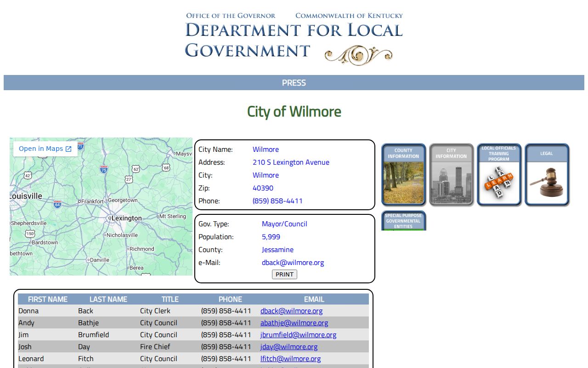Click Open in Maps link
The width and height of the screenshot is (588, 368).
[x=45, y=149]
